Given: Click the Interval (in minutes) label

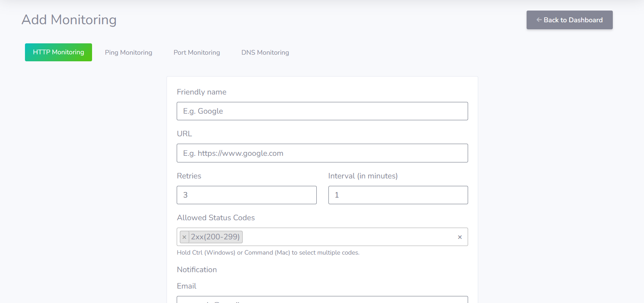Looking at the screenshot, I should click(x=363, y=176).
